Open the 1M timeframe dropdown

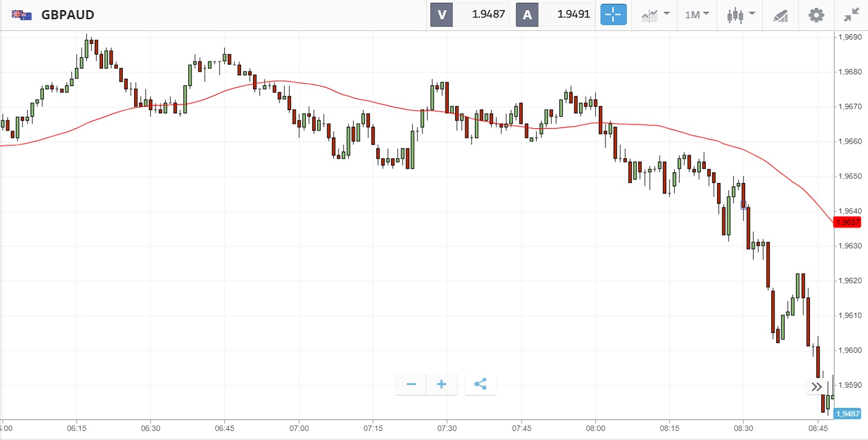[697, 15]
